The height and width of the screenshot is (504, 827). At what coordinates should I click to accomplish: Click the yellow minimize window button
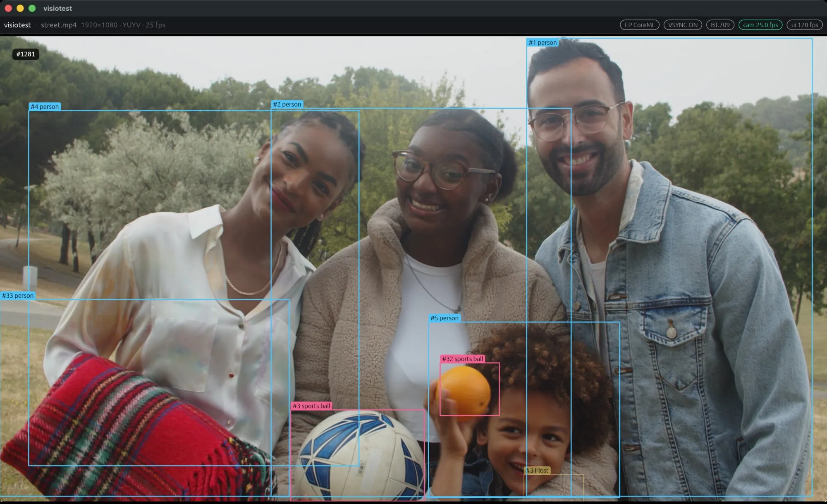[20, 8]
